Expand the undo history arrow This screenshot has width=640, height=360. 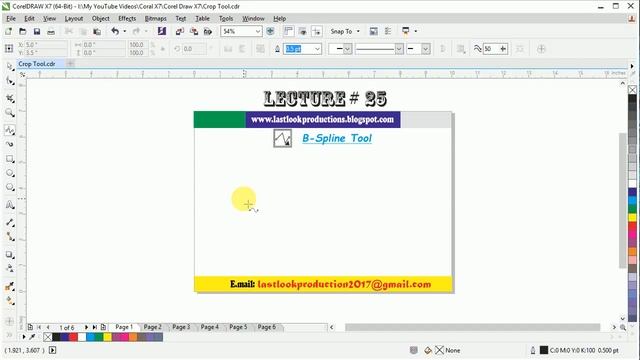[124, 31]
